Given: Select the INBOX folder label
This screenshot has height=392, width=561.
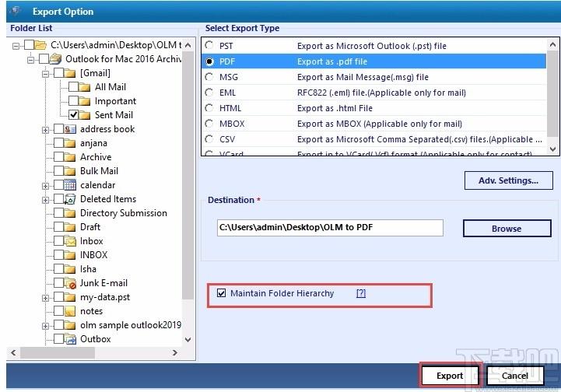Looking at the screenshot, I should tap(93, 255).
